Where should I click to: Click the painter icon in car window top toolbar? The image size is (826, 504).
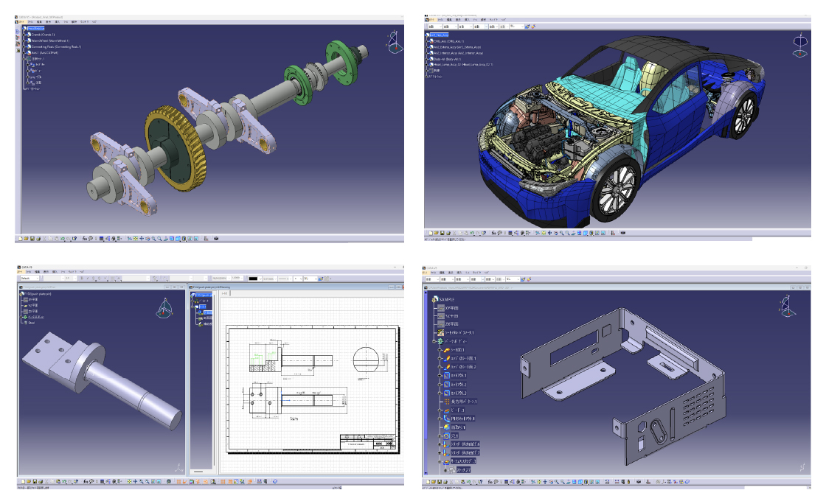click(527, 27)
